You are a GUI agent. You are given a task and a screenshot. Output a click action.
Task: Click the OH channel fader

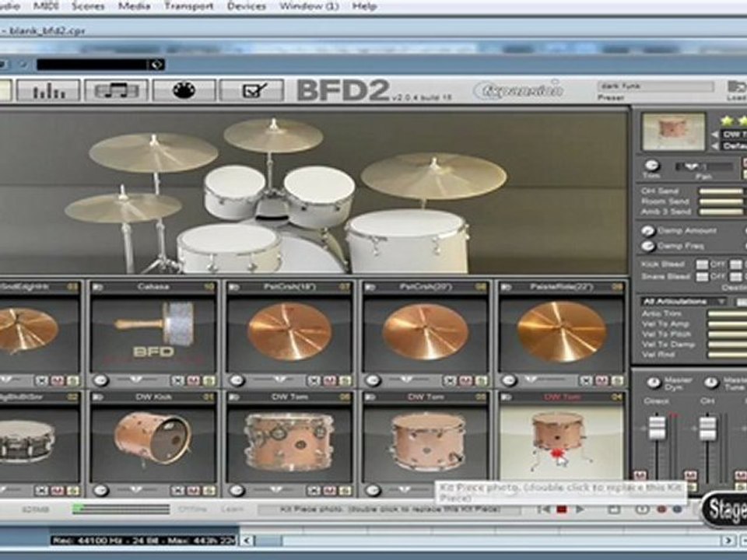[x=707, y=428]
